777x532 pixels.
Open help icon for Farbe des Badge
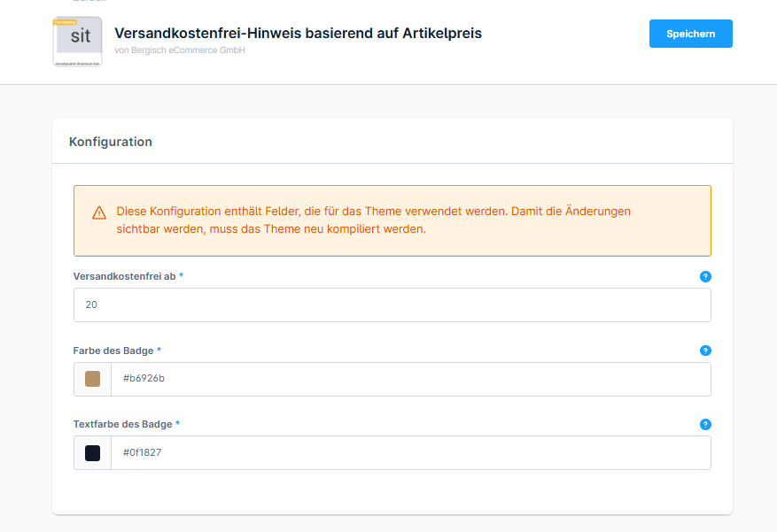click(x=705, y=351)
